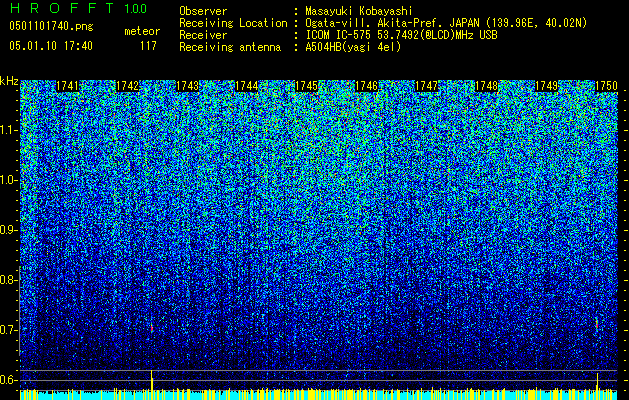Click the 1749 time marker

pos(547,86)
